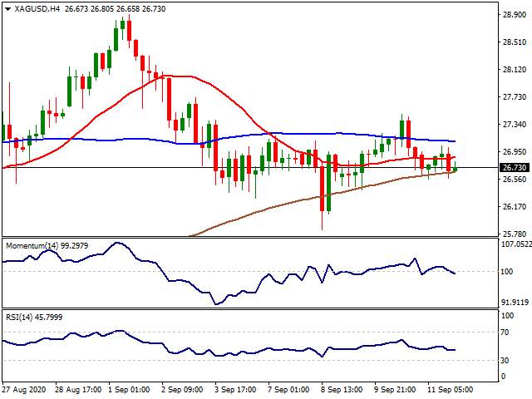532x399 pixels.
Task: Click the 28.900 price axis label
Action: tap(514, 15)
